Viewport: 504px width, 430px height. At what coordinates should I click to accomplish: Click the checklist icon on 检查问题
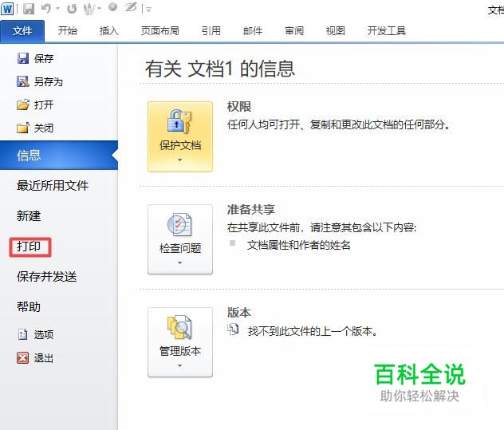pos(179,224)
